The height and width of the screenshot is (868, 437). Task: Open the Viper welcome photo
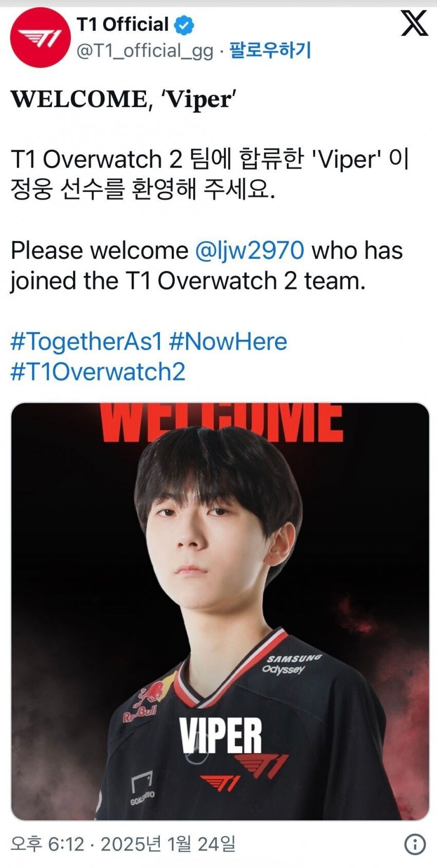point(220,611)
